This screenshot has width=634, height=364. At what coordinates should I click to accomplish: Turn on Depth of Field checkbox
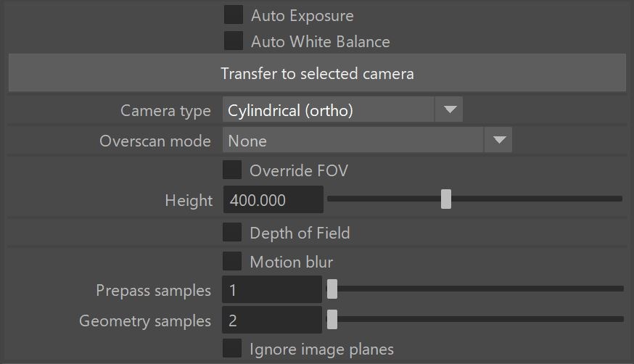click(232, 232)
